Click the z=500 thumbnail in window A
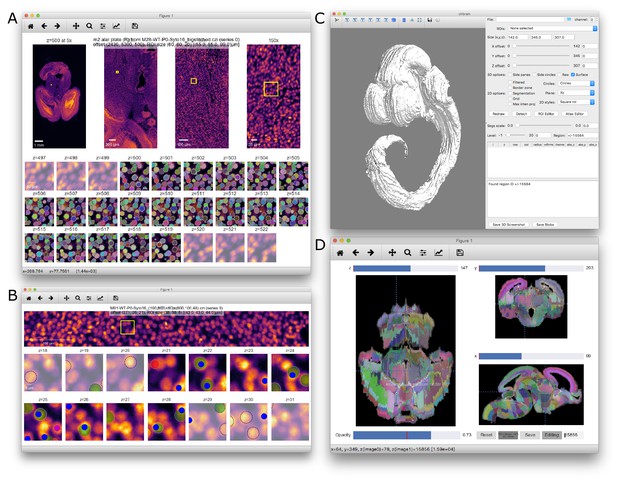Screen dimensions: 617x480 point(135,176)
